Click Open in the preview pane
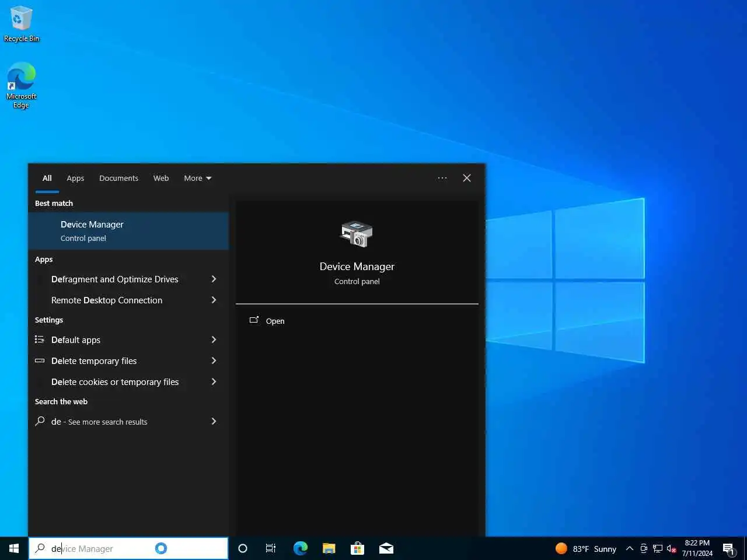Viewport: 747px width, 560px height. tap(275, 321)
